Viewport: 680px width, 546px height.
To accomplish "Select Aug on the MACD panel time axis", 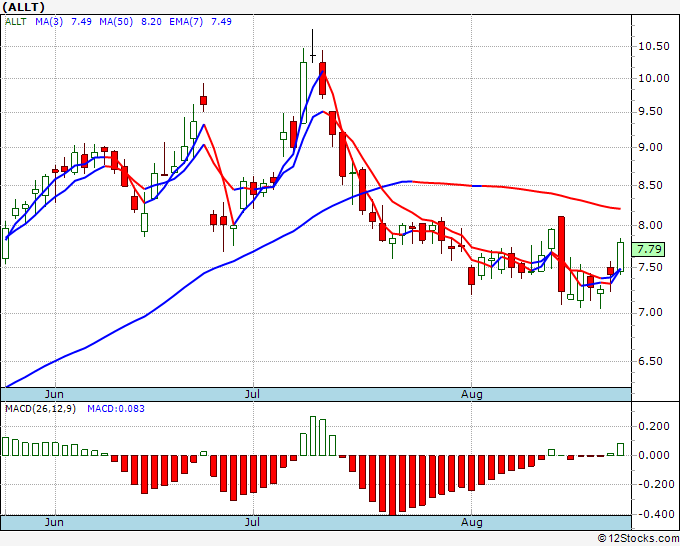I will pyautogui.click(x=471, y=522).
